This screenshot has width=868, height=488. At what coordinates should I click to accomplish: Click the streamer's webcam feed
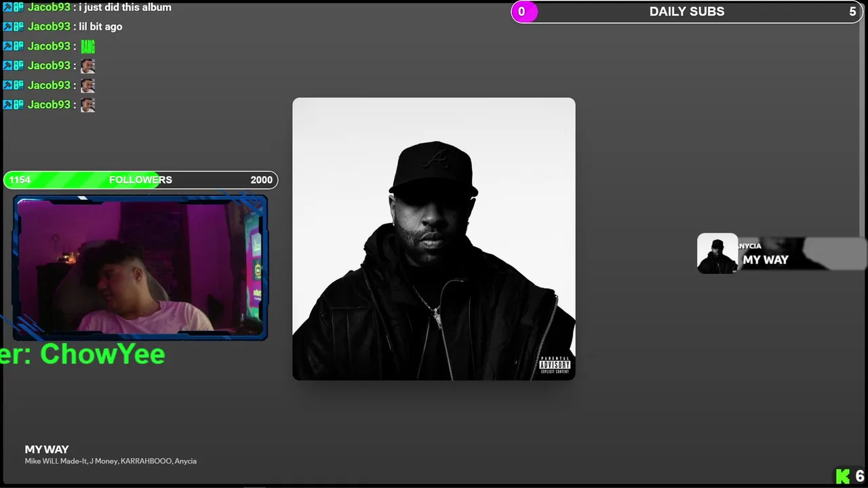point(140,268)
